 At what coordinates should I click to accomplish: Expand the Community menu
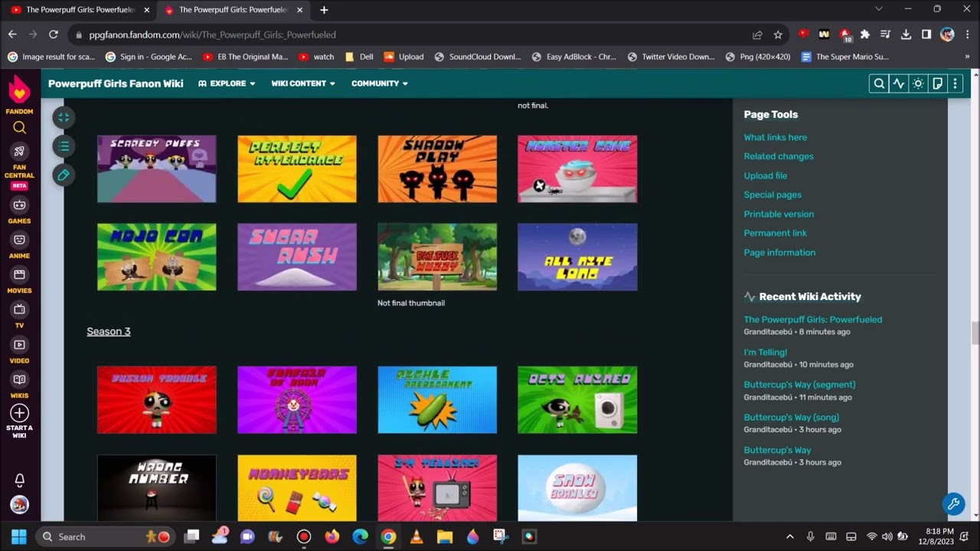tap(380, 83)
